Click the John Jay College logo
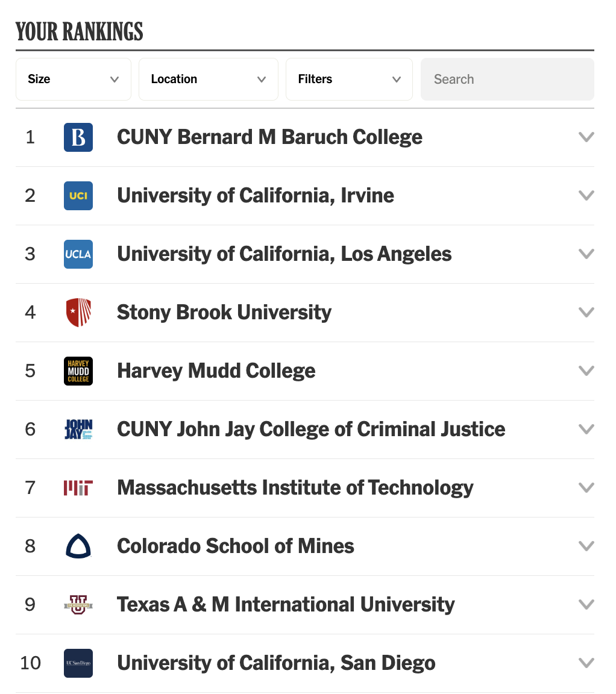 pos(78,430)
